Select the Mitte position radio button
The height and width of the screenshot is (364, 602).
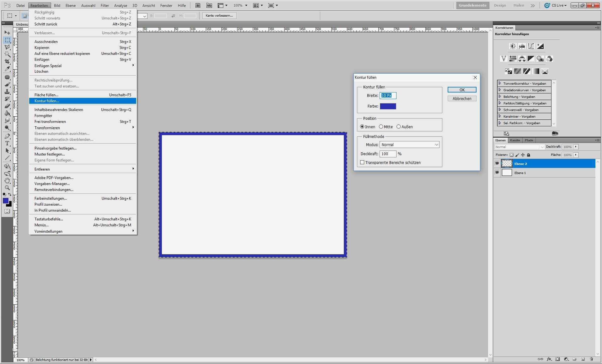(x=381, y=127)
